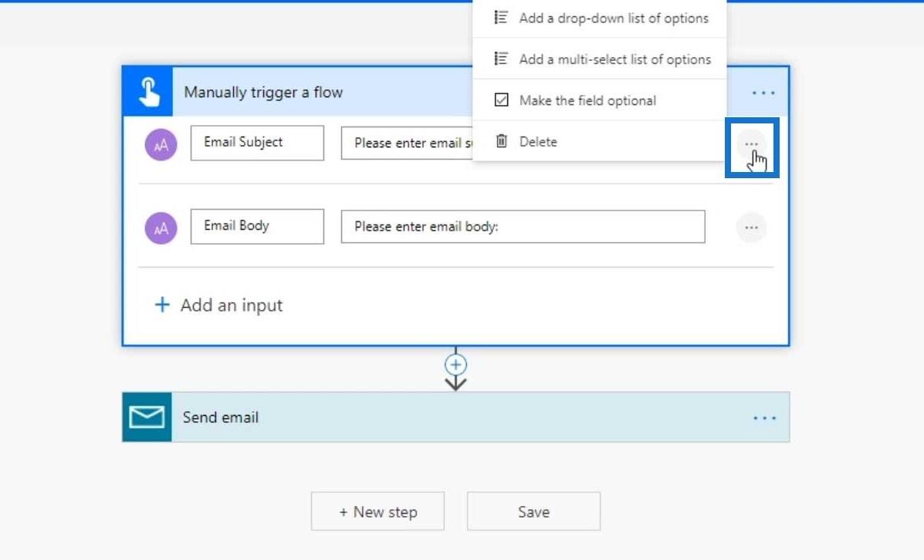Click the Email Body description field
The image size is (924, 560).
pos(523,227)
